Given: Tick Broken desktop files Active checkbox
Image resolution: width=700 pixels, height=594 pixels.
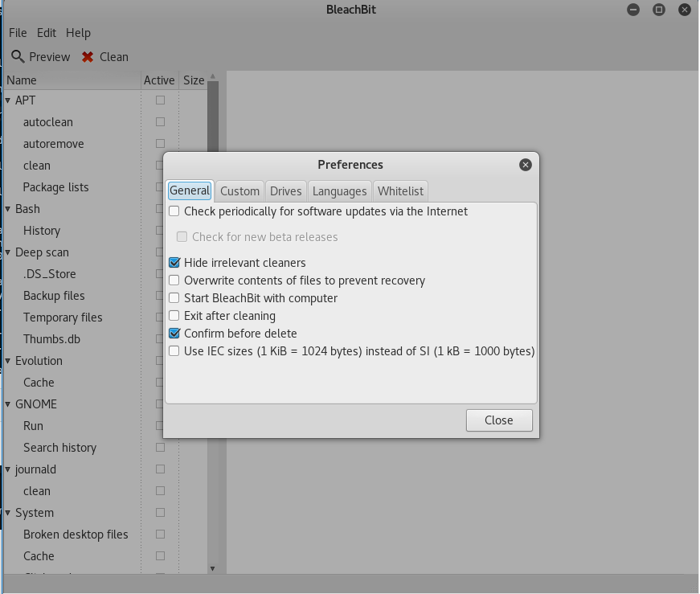Looking at the screenshot, I should 160,535.
